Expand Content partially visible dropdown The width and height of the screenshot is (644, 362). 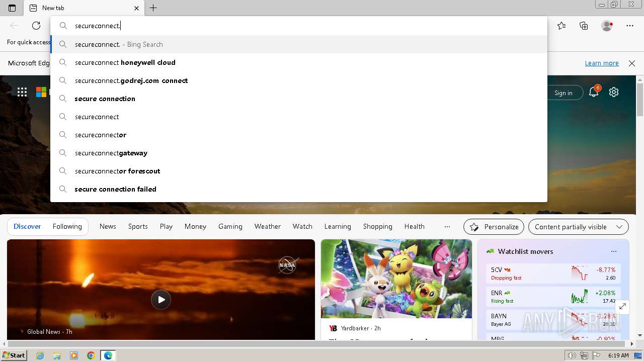[579, 227]
